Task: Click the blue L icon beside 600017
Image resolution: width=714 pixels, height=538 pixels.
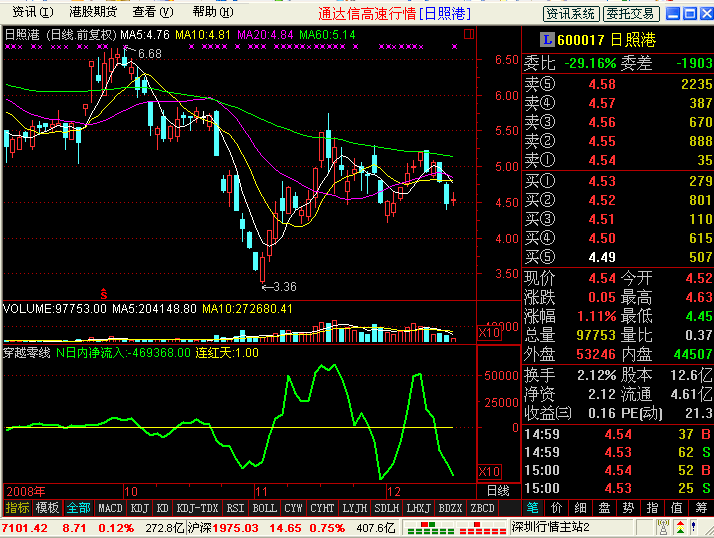Action: (547, 40)
